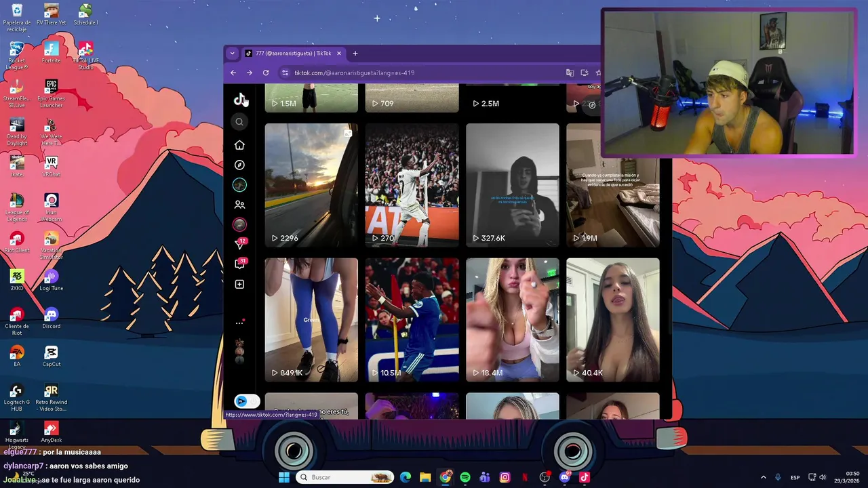Go back with the browser back arrow
The height and width of the screenshot is (488, 868).
tap(233, 73)
